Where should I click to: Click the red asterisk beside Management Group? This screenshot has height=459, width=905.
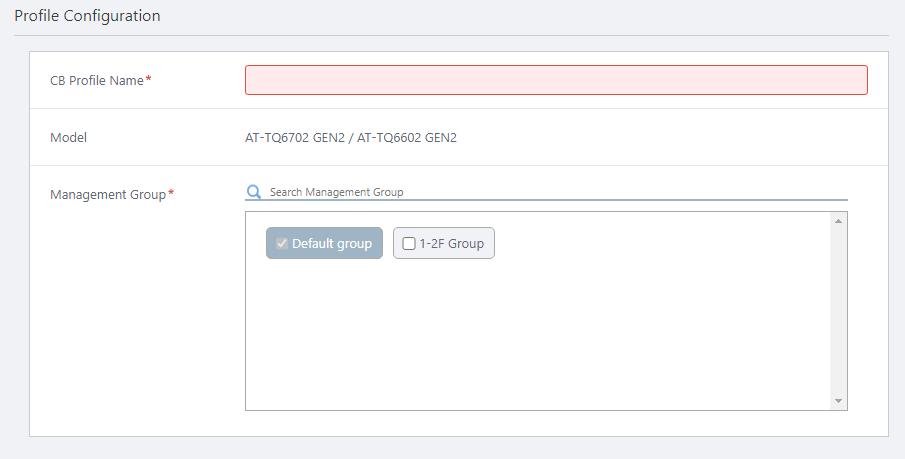pos(171,193)
